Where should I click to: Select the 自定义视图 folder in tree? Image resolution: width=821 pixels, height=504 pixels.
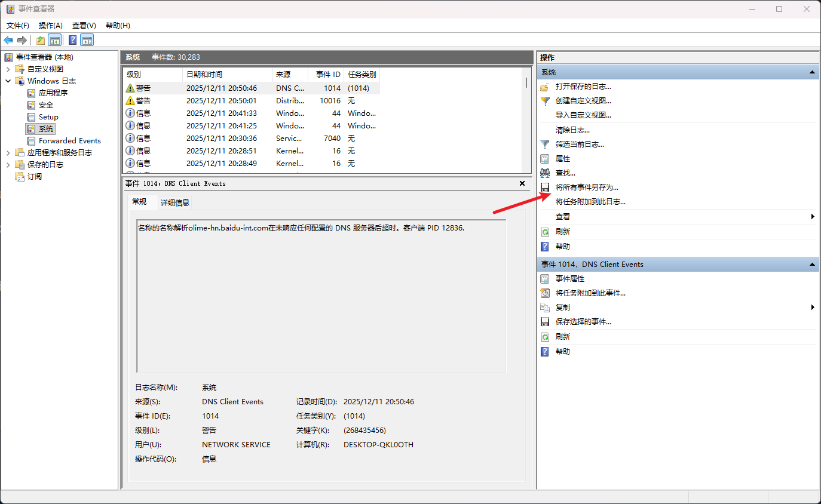coord(39,69)
